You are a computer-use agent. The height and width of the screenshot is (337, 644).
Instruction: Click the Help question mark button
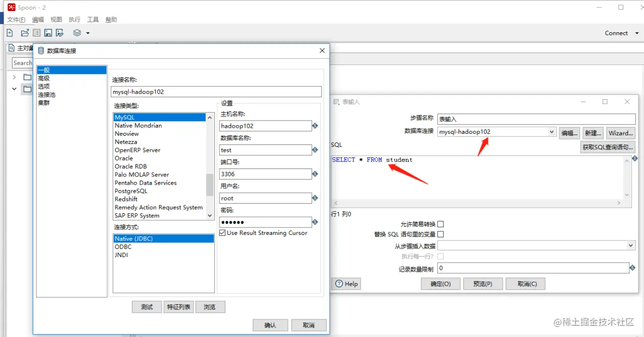click(347, 284)
